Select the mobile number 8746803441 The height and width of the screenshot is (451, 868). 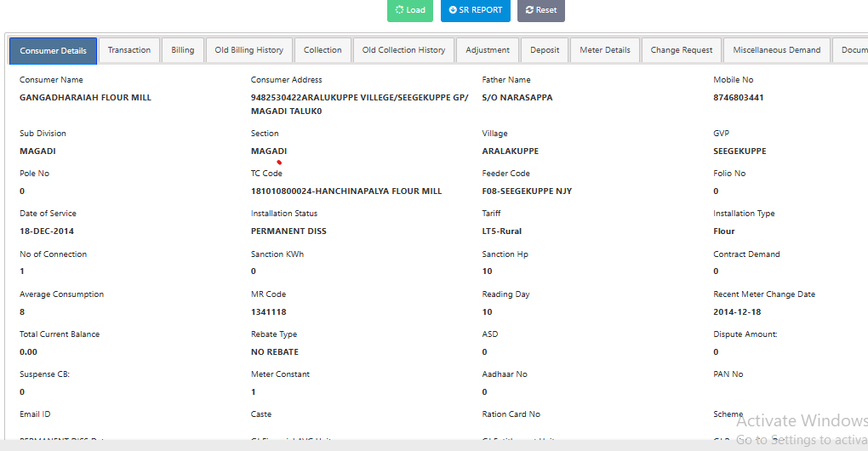739,97
